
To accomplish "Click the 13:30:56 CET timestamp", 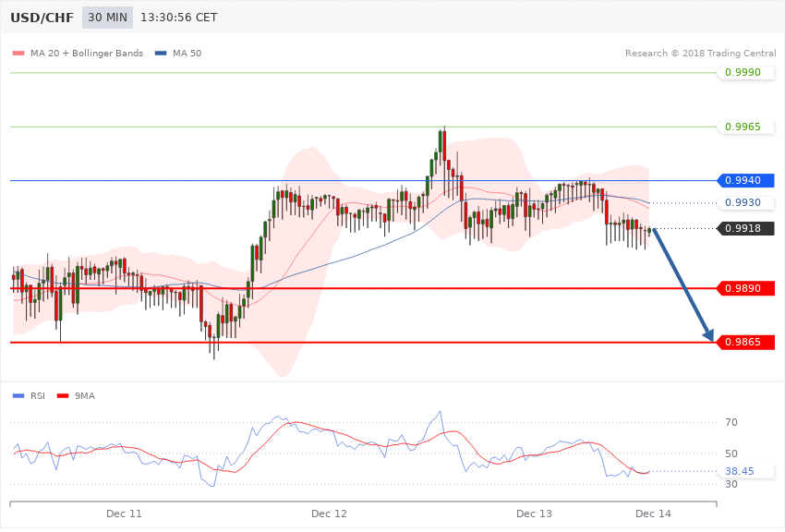I will (179, 18).
